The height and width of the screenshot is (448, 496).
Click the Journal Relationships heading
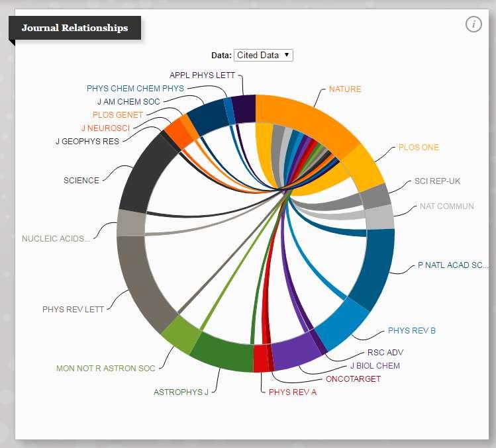pos(75,28)
